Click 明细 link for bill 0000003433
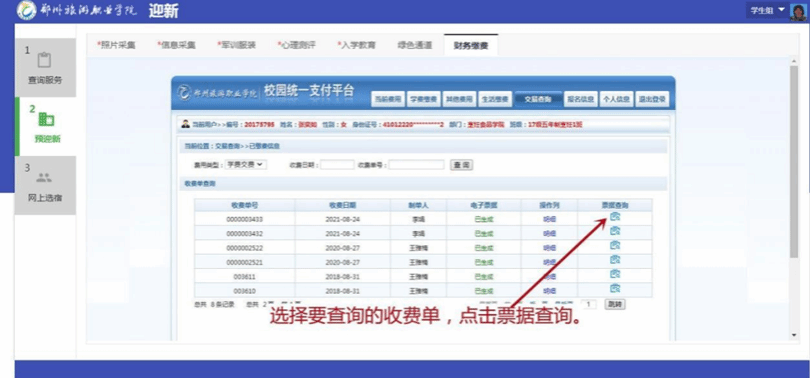 [550, 219]
